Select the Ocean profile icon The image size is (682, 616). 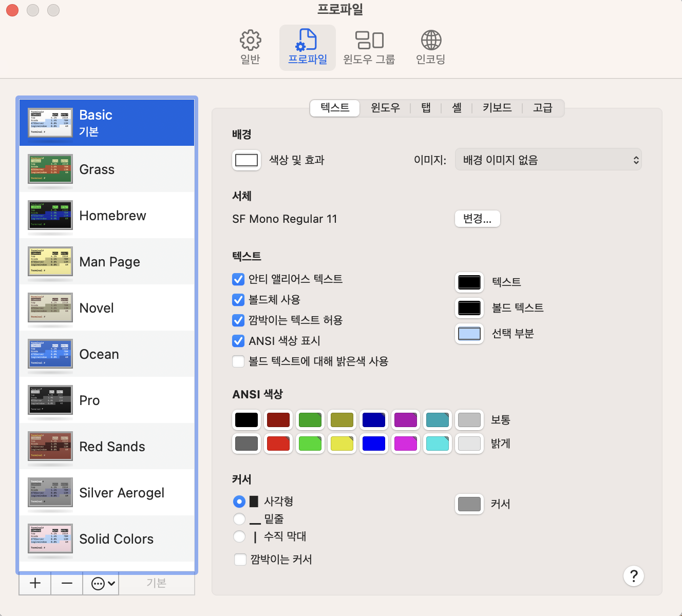point(50,354)
